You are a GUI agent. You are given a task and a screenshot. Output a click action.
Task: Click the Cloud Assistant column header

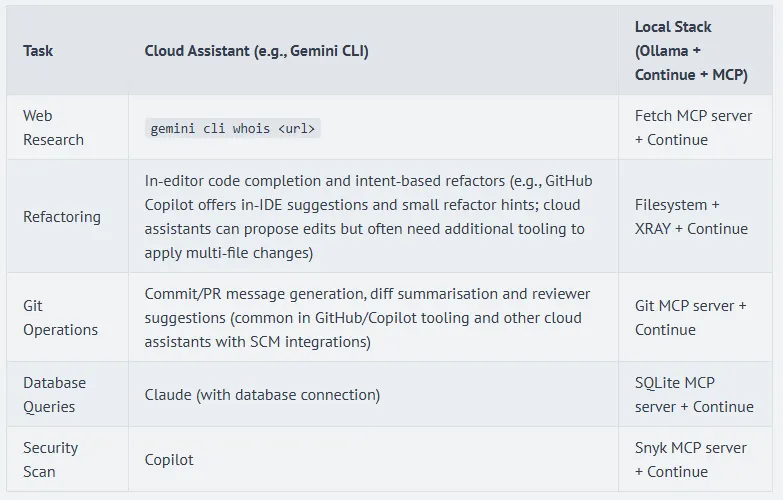(x=256, y=51)
